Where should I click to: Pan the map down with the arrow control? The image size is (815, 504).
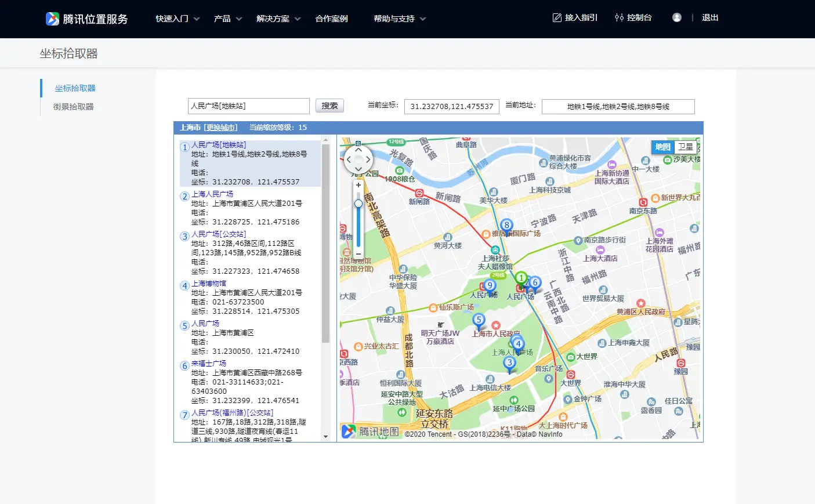358,169
